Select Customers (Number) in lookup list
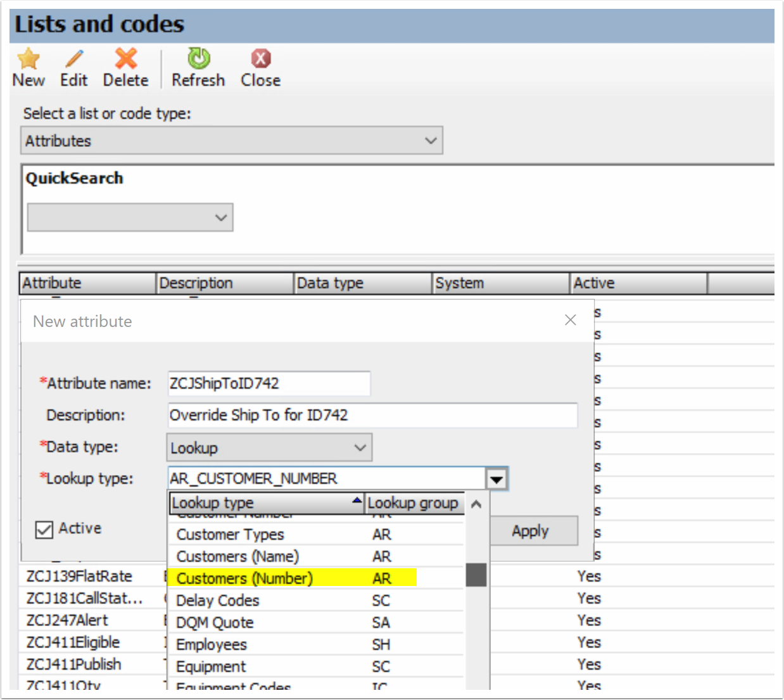 pos(315,578)
